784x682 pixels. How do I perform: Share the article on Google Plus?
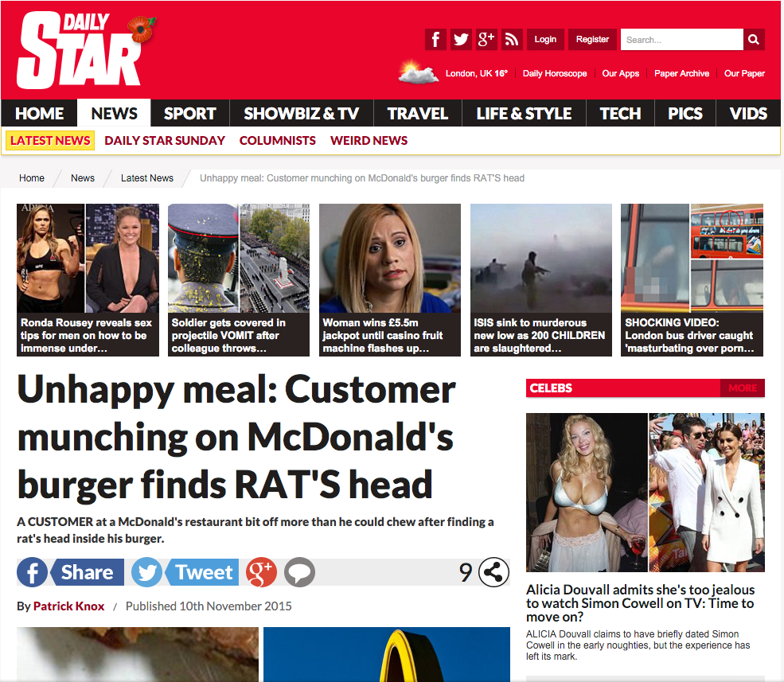click(x=261, y=572)
